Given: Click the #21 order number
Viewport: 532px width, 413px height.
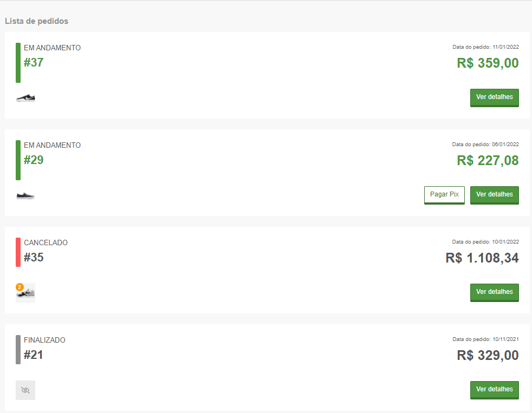Looking at the screenshot, I should tap(34, 355).
